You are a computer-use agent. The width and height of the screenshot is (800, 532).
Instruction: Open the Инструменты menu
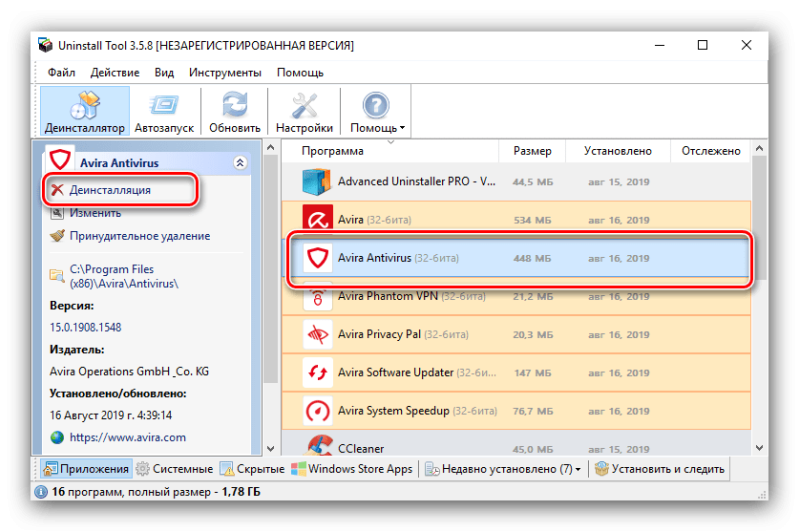click(225, 72)
